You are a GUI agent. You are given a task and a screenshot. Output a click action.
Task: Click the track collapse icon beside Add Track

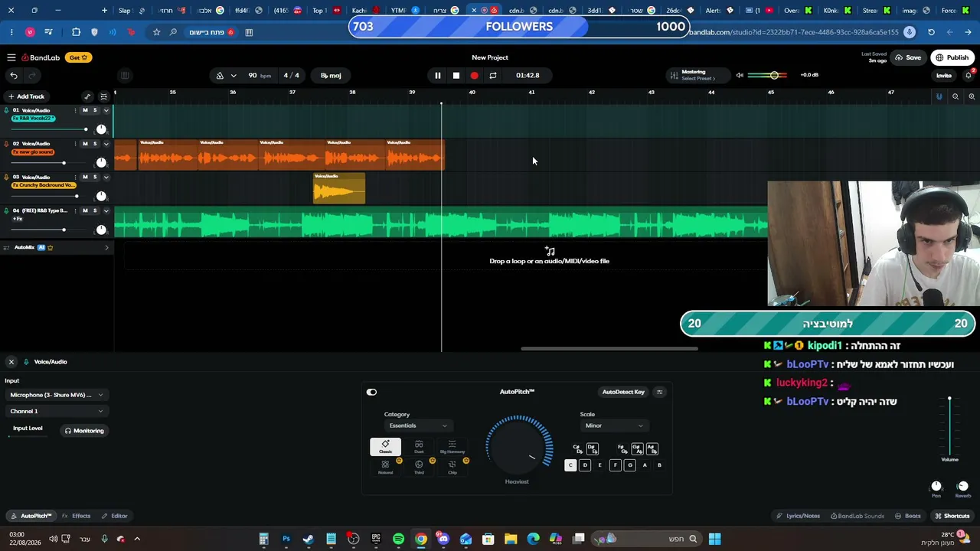pyautogui.click(x=104, y=96)
